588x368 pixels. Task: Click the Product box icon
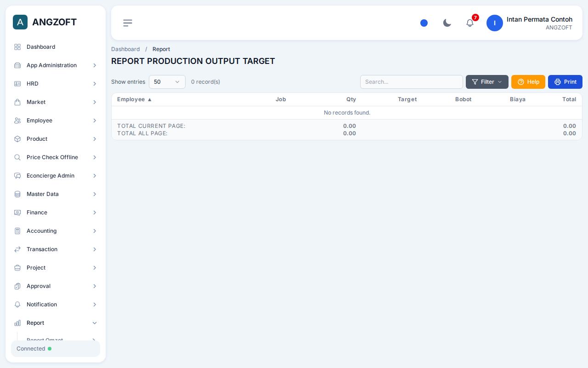[17, 139]
